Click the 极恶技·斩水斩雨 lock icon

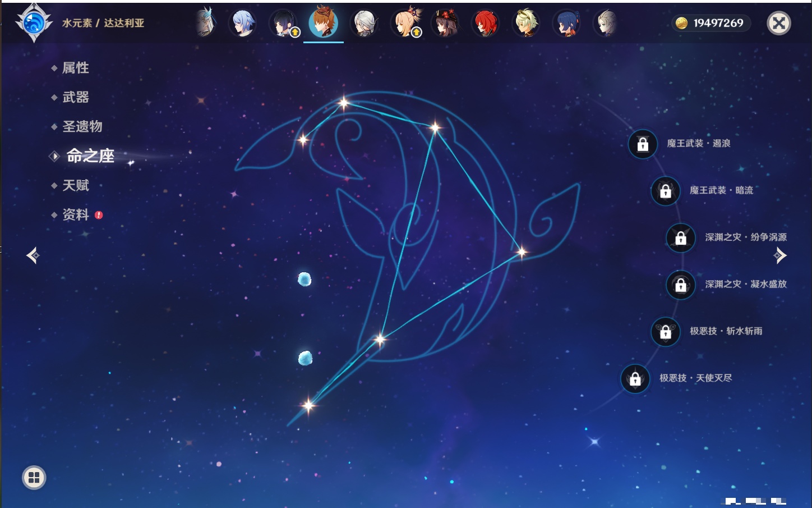point(666,332)
